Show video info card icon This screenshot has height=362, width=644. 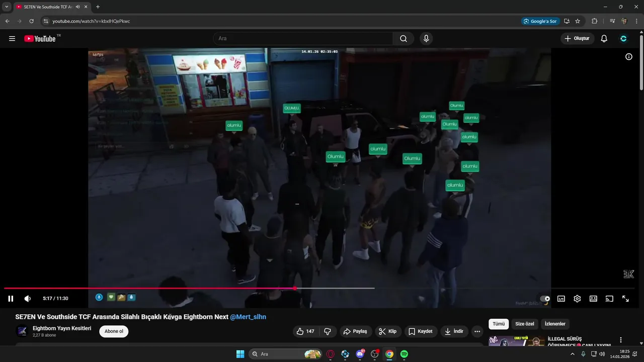[x=628, y=57]
